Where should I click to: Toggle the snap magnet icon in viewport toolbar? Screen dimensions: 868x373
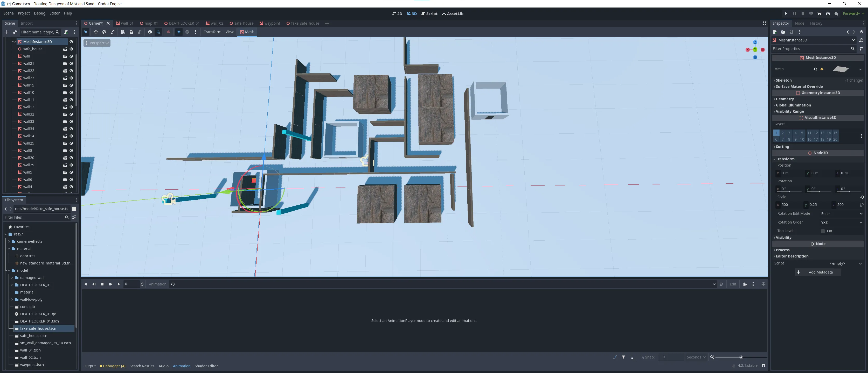click(158, 32)
